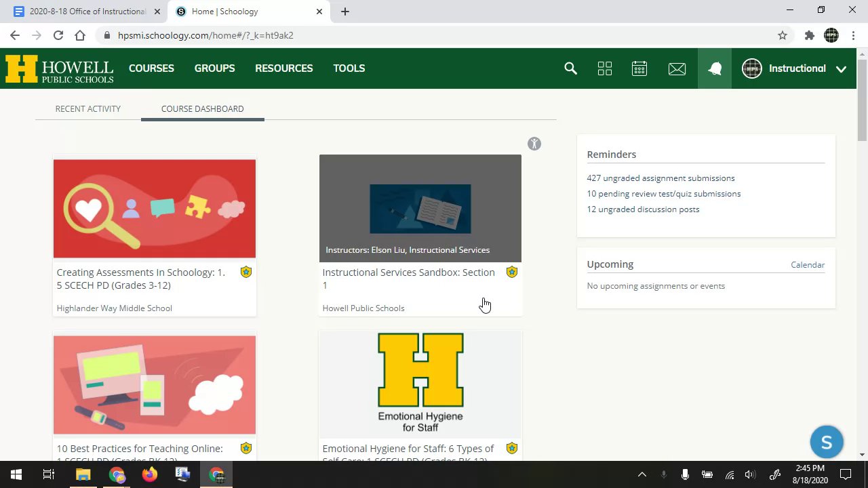Viewport: 868px width, 488px height.
Task: Open 427 ungraded assignment submissions reminder
Action: tap(660, 178)
